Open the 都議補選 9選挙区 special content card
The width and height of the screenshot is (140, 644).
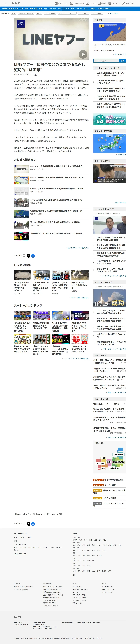pos(42,320)
